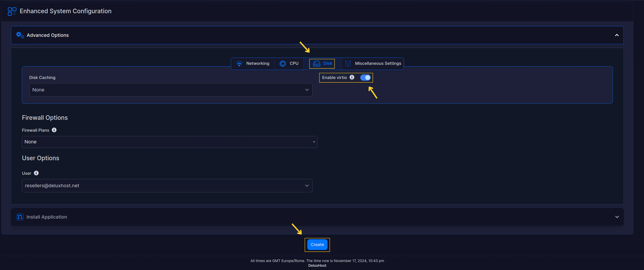Open the User selection dropdown
This screenshot has height=270, width=644.
pos(167,186)
